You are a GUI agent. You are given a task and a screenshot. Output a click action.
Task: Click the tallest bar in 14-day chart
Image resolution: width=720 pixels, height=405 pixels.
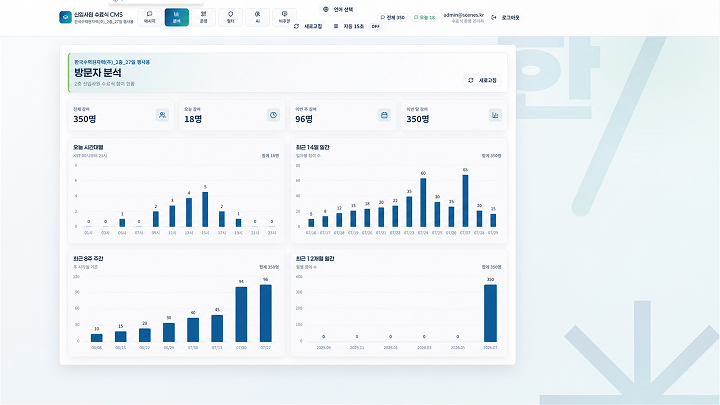click(x=465, y=201)
